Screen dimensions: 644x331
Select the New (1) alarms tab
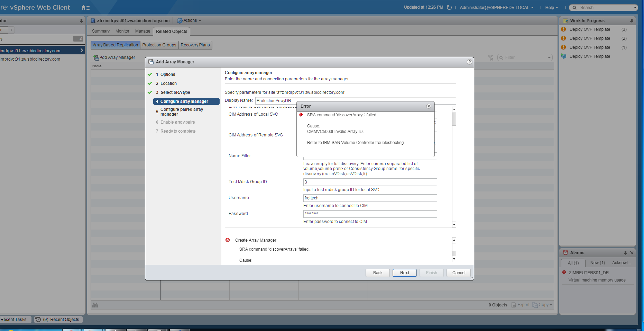click(x=598, y=263)
